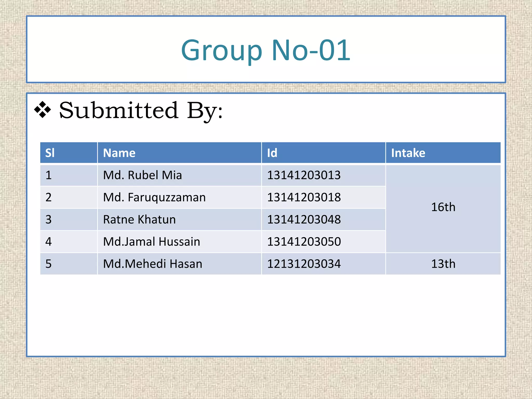Click the '16th' intake cell
The image size is (532, 399).
coord(443,209)
